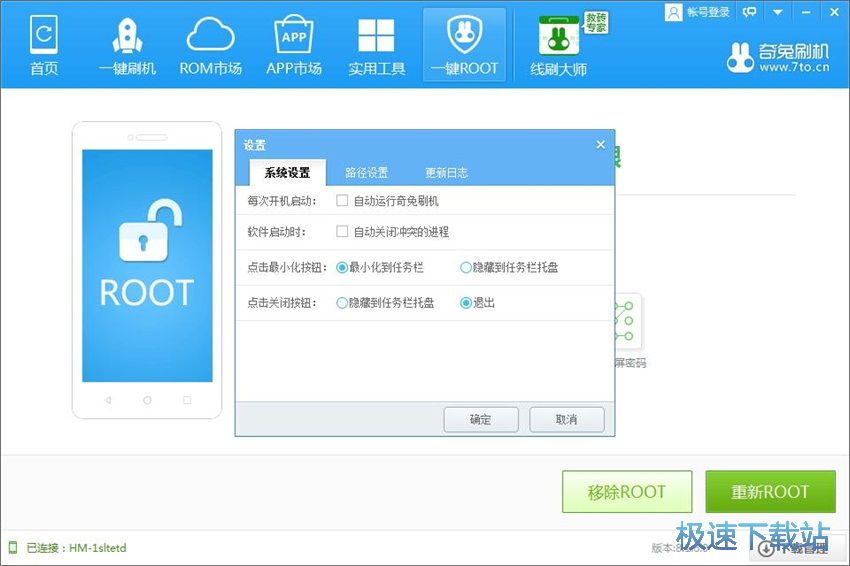This screenshot has width=850, height=566.
Task: Click the 奇兔刷机 rabbit logo
Action: (740, 57)
